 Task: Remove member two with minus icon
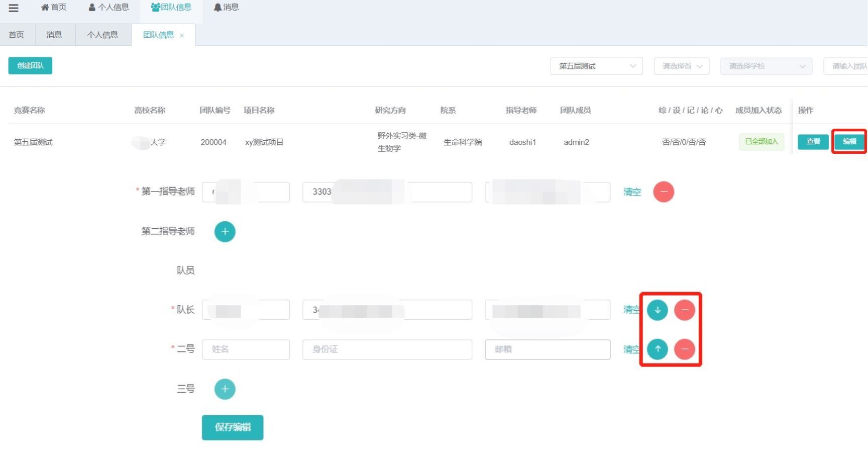[684, 349]
